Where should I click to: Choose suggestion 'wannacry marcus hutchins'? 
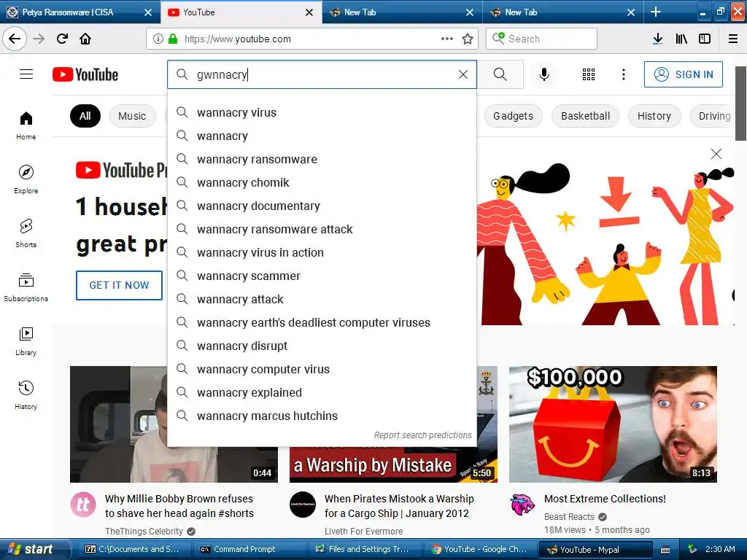click(322, 416)
